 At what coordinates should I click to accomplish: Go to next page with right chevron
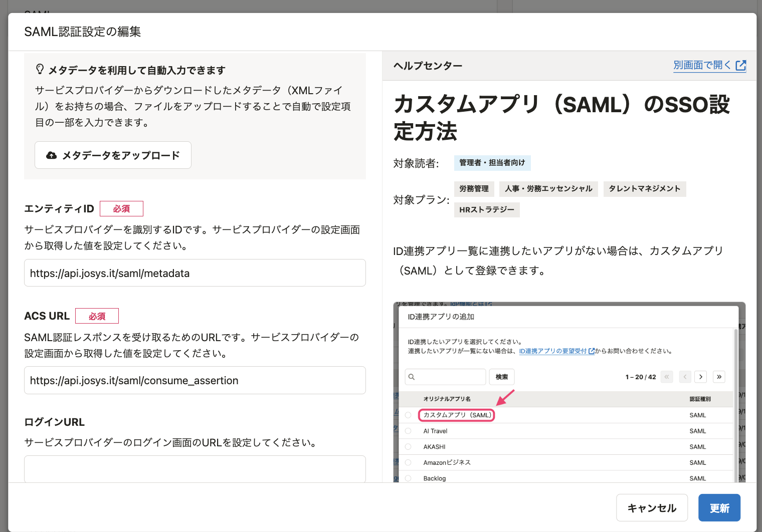click(701, 377)
